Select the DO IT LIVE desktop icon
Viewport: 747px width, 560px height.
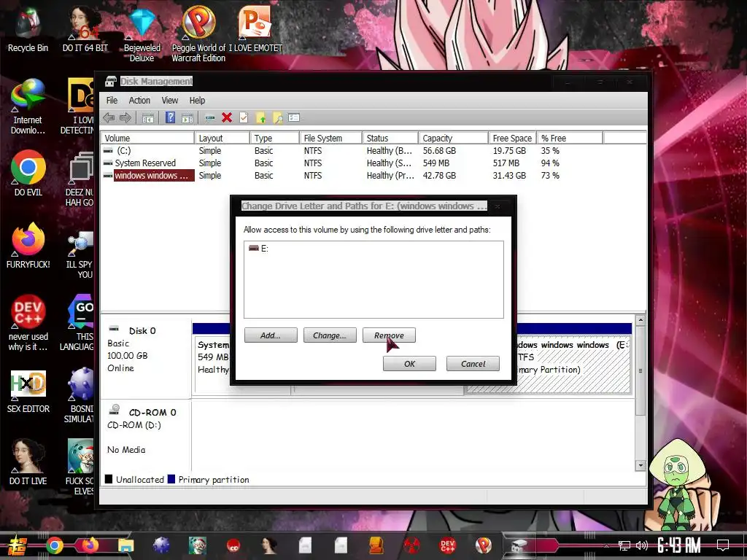click(28, 463)
